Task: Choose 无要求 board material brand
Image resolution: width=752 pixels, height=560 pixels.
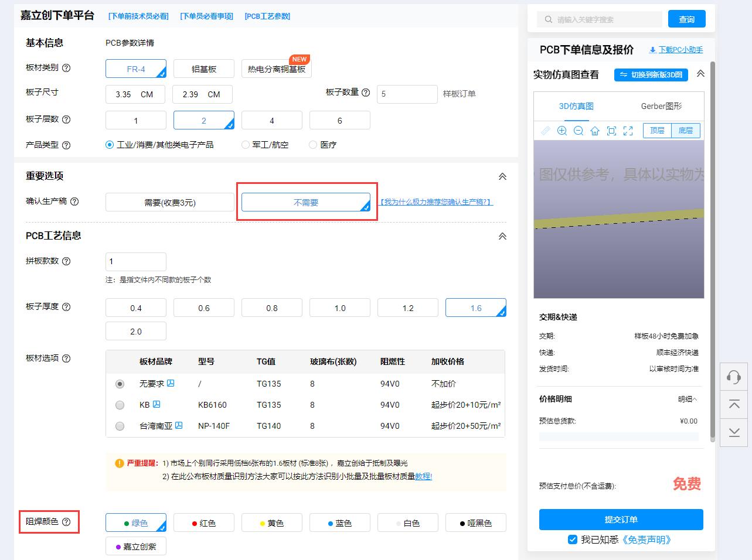Action: [120, 384]
